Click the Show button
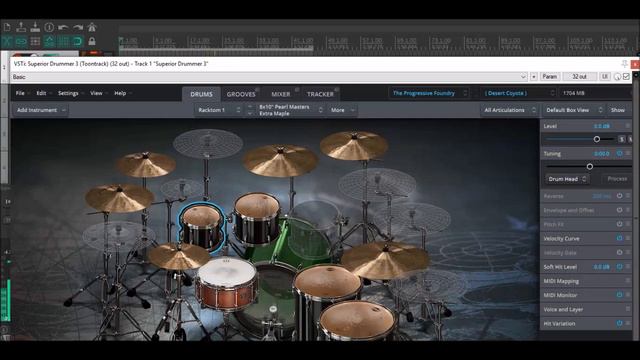The width and height of the screenshot is (640, 360). pos(618,110)
